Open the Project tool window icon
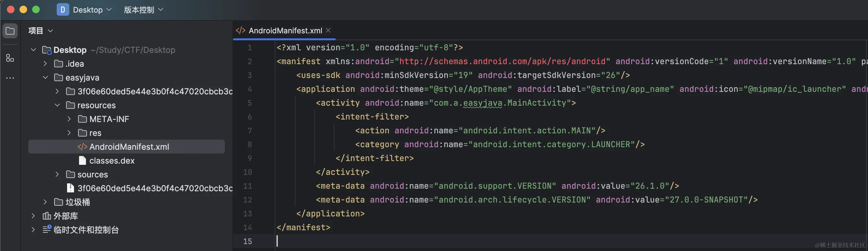Viewport: 868px width, 251px height. (10, 31)
